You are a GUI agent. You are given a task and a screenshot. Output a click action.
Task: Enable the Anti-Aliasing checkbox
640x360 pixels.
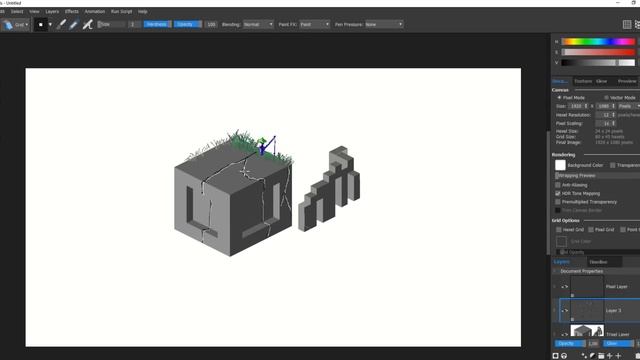(558, 185)
